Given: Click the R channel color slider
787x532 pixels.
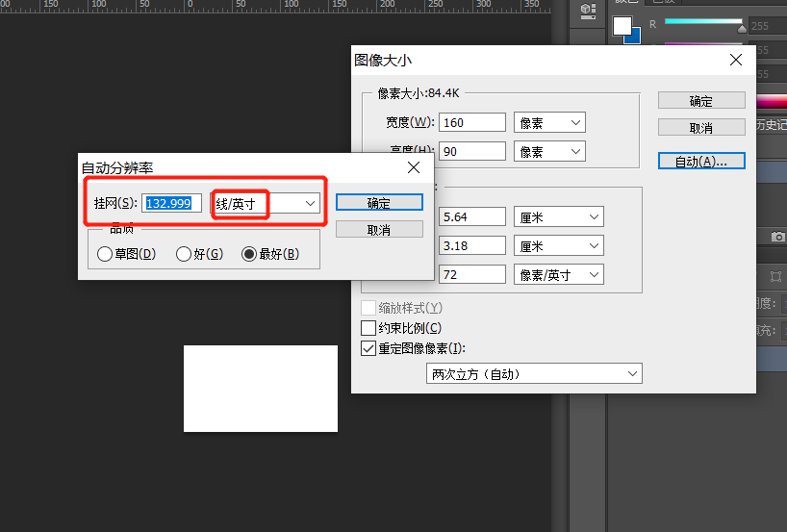Looking at the screenshot, I should 703,21.
